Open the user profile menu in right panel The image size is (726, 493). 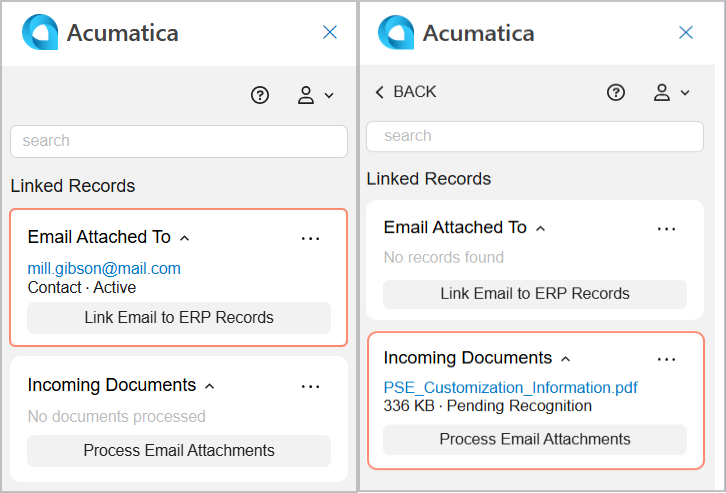click(x=671, y=92)
